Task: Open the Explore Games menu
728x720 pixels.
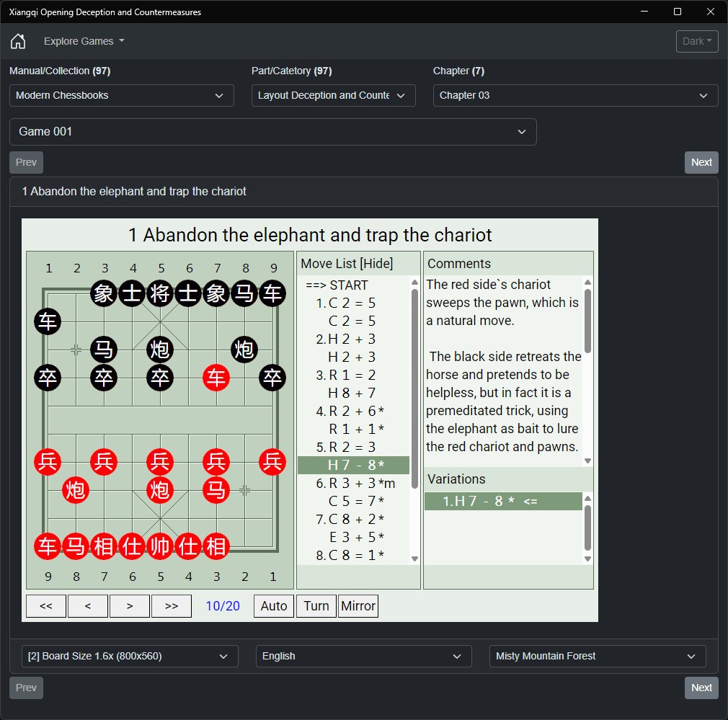Action: (84, 41)
